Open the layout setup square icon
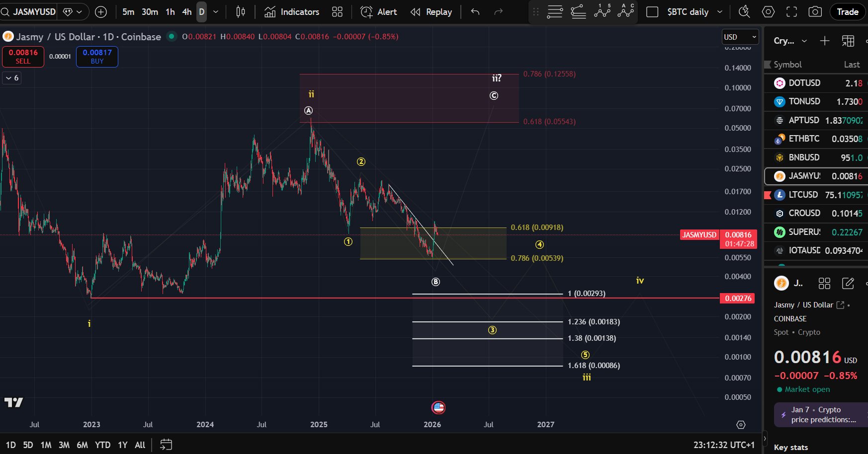This screenshot has width=868, height=454. (652, 12)
